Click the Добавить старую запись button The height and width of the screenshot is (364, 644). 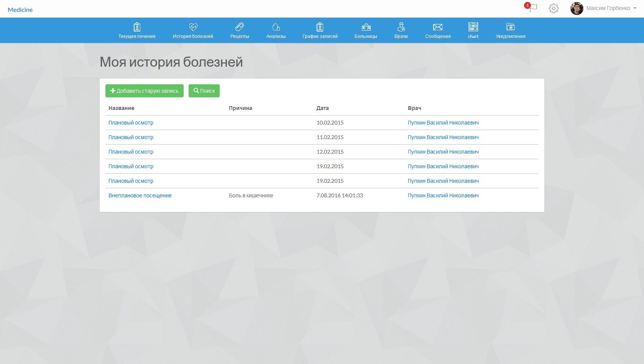145,91
